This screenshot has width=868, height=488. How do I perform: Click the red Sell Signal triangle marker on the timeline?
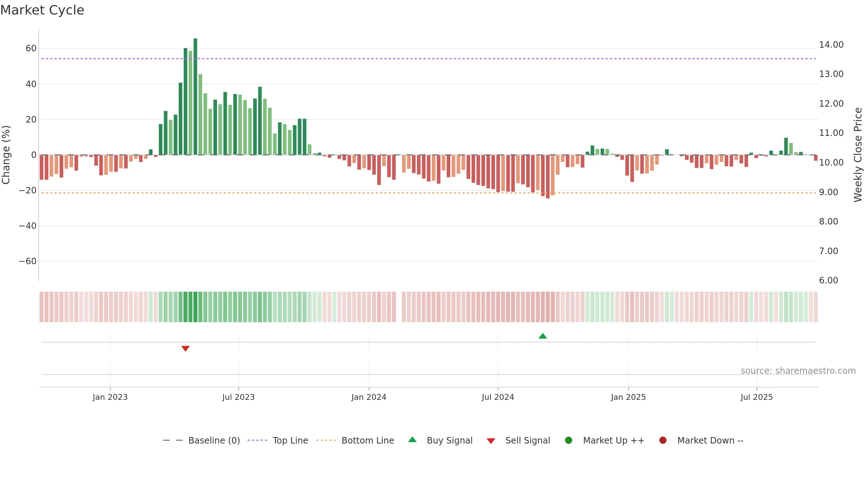(x=186, y=348)
